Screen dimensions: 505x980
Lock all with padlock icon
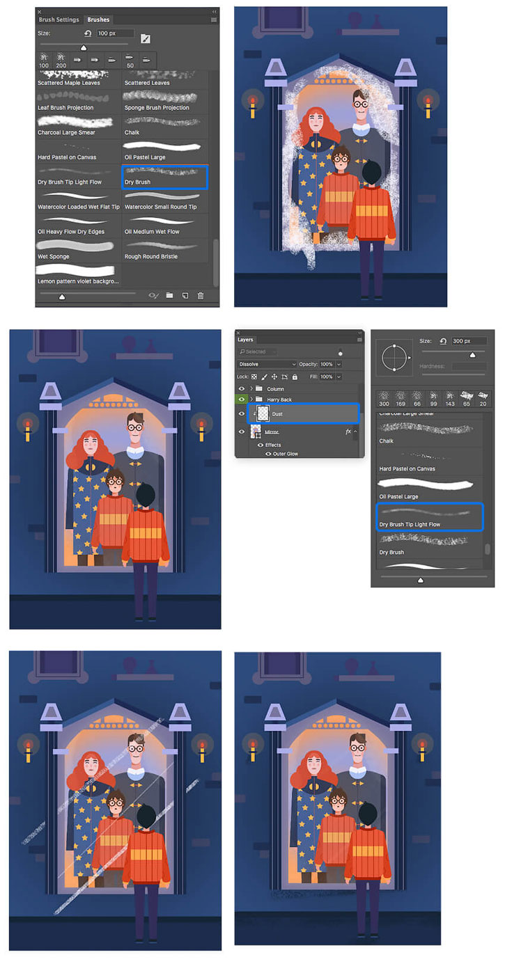(294, 377)
